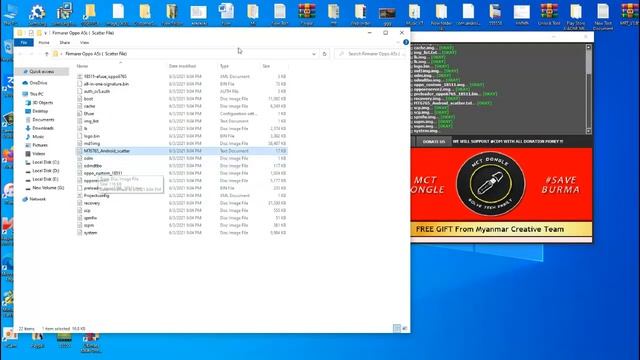Click the Free Gift Myanmar Creative Team banner
Image resolution: width=640 pixels, height=360 pixels.
501,229
